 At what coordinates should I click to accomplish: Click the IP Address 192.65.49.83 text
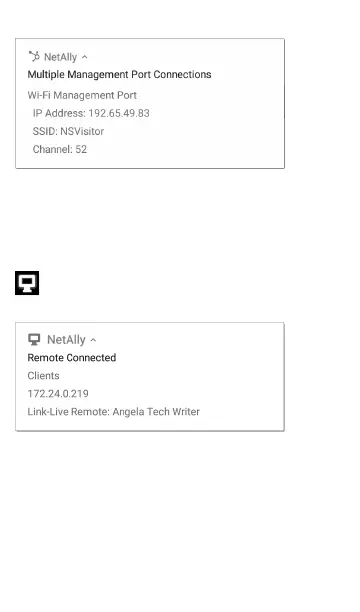pos(91,113)
